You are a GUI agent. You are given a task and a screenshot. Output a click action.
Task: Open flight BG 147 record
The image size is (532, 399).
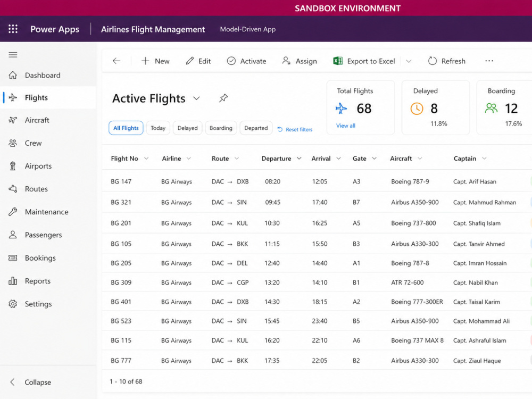tap(121, 181)
